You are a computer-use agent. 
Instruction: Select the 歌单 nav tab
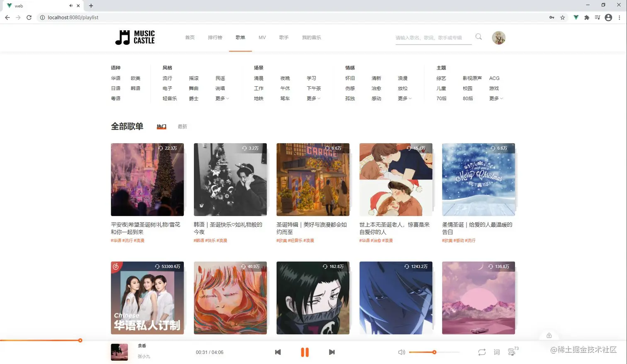[241, 37]
